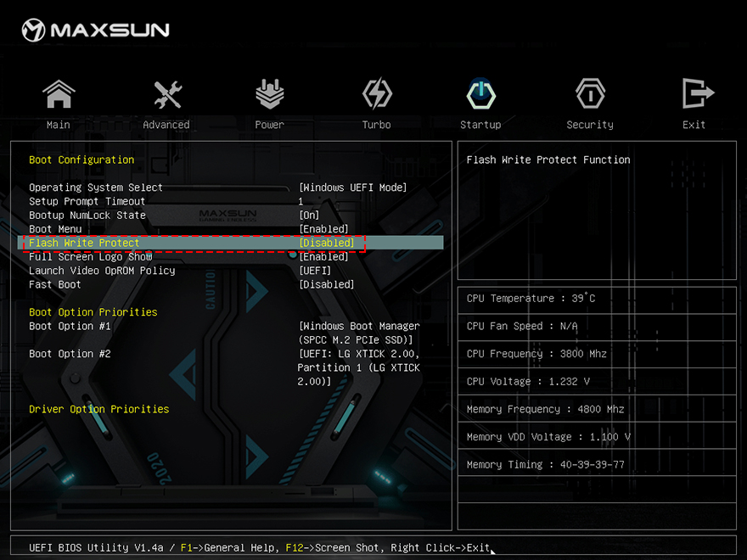
Task: Open Driver Option Priorities
Action: point(99,409)
